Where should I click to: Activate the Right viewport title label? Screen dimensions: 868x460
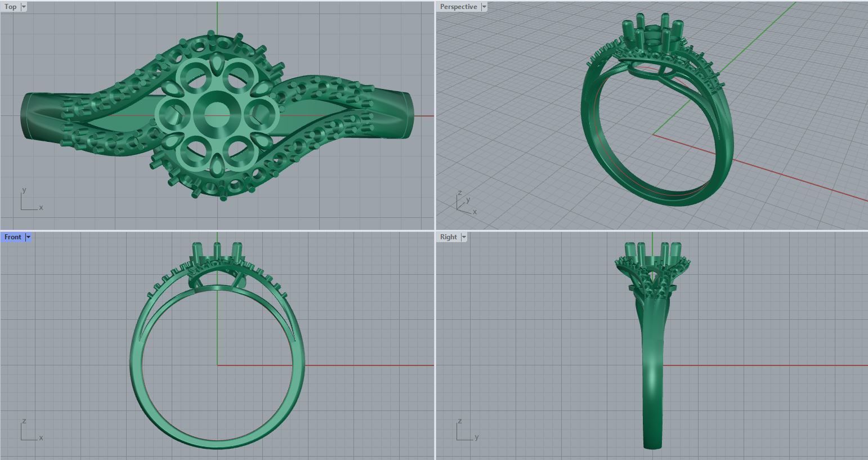click(449, 237)
